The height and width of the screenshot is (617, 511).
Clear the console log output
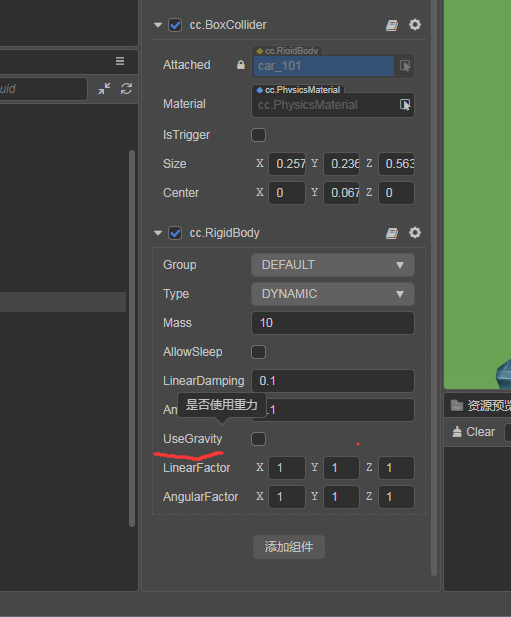pyautogui.click(x=474, y=432)
